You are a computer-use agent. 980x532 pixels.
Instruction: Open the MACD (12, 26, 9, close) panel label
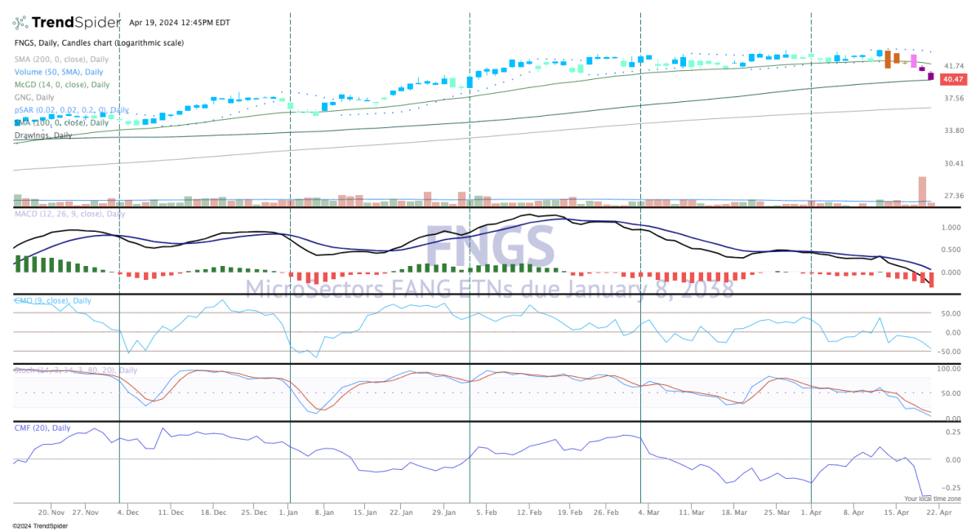point(70,214)
